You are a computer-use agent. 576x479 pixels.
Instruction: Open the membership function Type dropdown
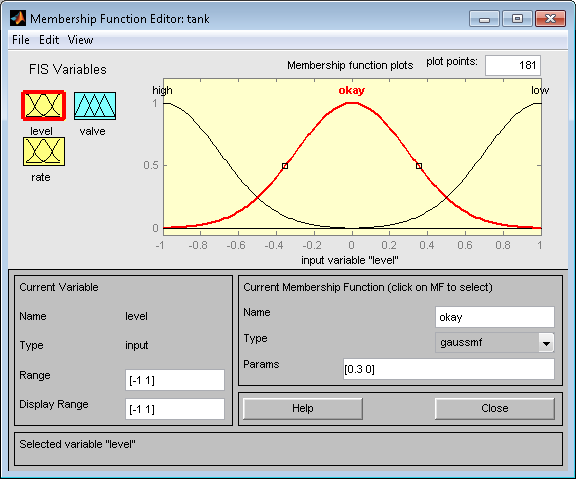click(546, 343)
